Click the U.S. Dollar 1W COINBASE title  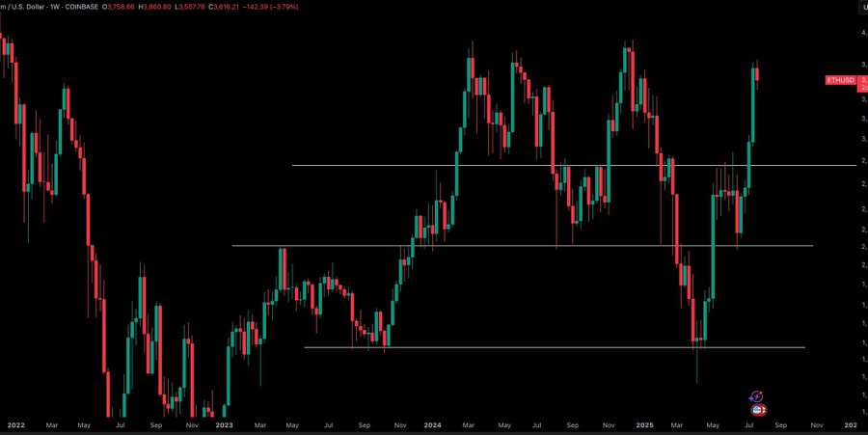pos(49,7)
